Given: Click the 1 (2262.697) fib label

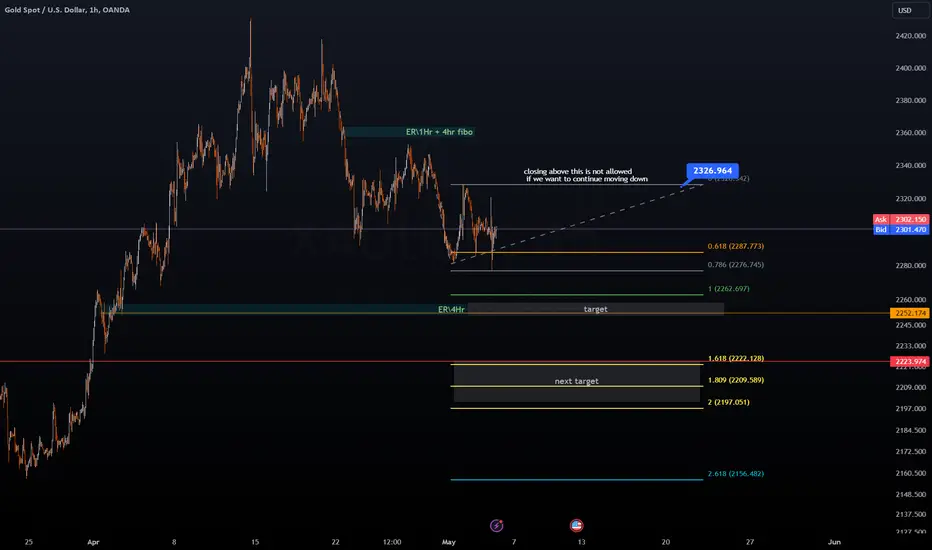Looking at the screenshot, I should (x=729, y=288).
